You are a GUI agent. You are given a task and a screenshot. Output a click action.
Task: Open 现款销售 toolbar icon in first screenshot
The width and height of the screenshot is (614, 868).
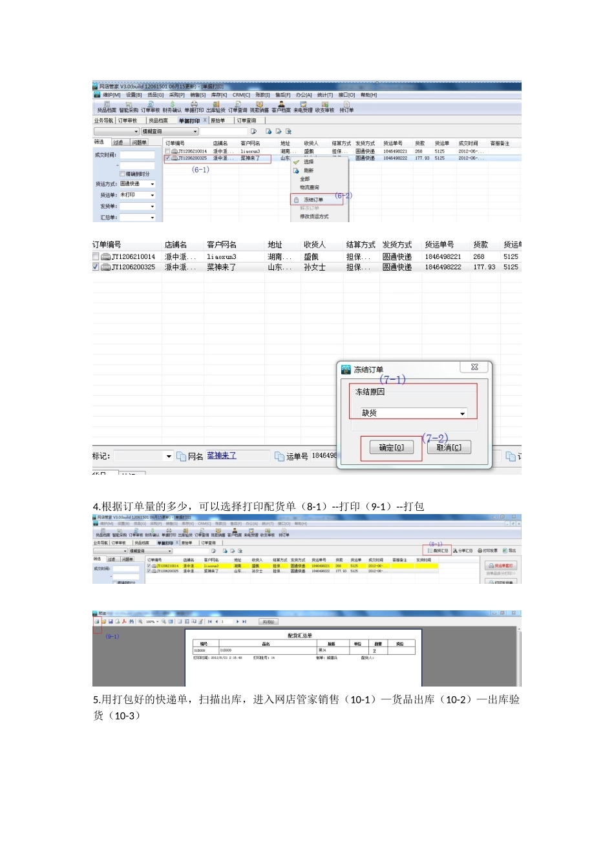(x=260, y=104)
